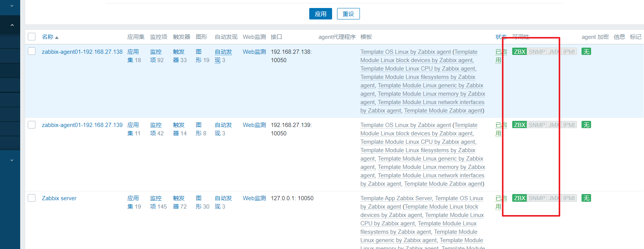Open 监控项 42 for host 192.168.27.139
The width and height of the screenshot is (644, 249).
(x=157, y=129)
